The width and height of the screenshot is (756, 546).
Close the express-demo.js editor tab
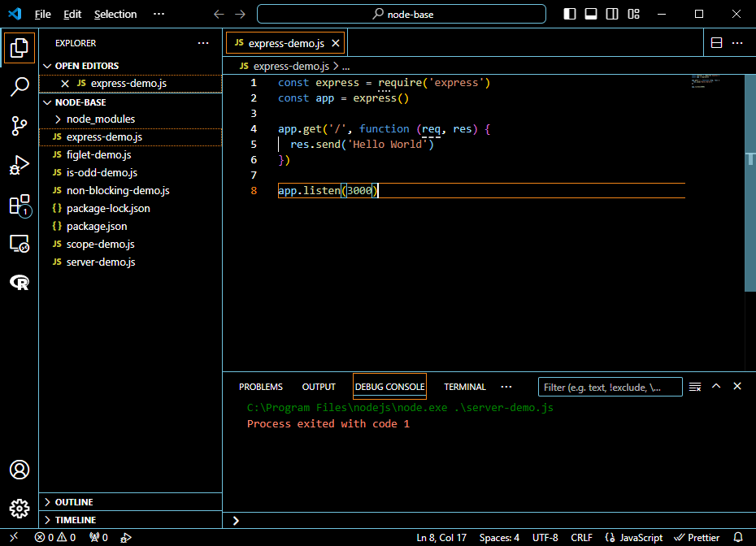(336, 43)
